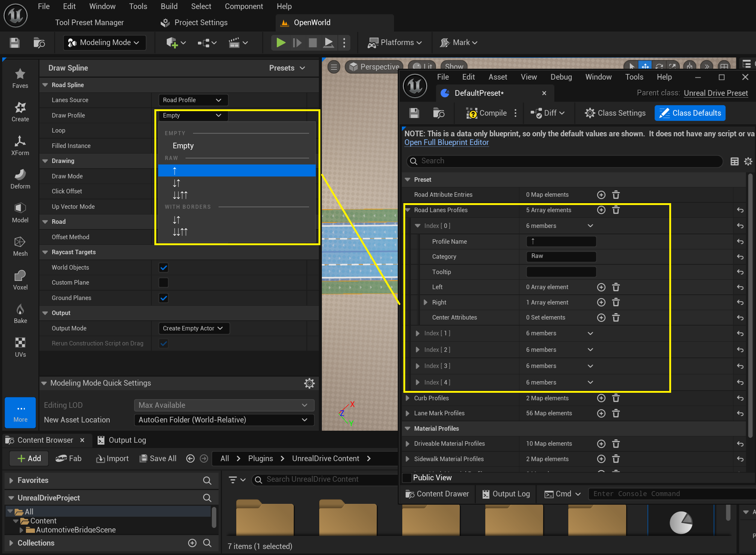
Task: Remove all Road Lanes Profiles elements
Action: coord(616,210)
